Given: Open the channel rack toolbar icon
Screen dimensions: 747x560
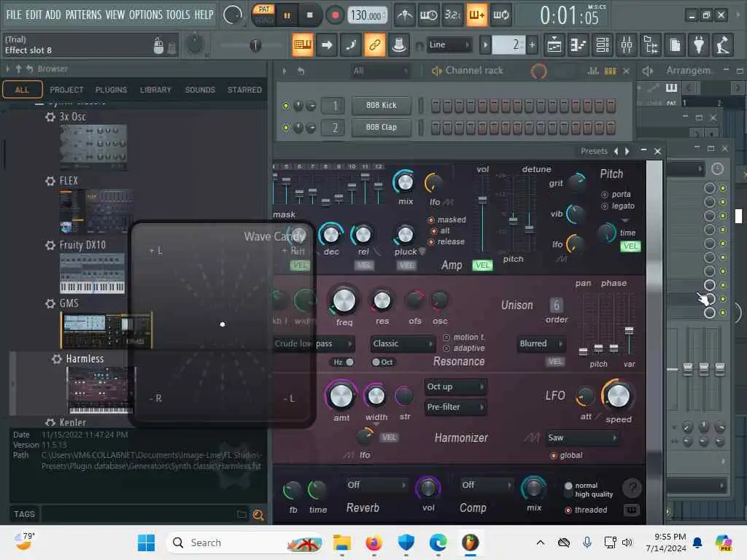Looking at the screenshot, I should pyautogui.click(x=603, y=45).
